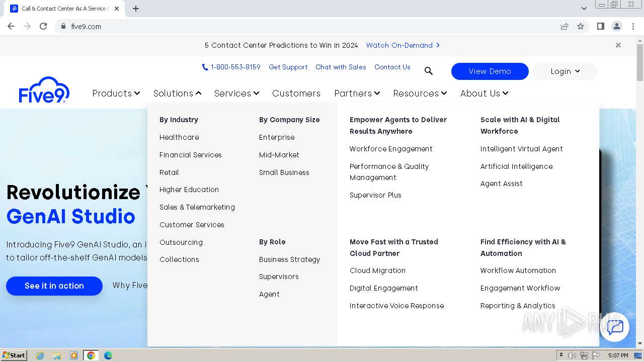Open Reporting & Analytics link
The height and width of the screenshot is (362, 644).
coord(518,306)
